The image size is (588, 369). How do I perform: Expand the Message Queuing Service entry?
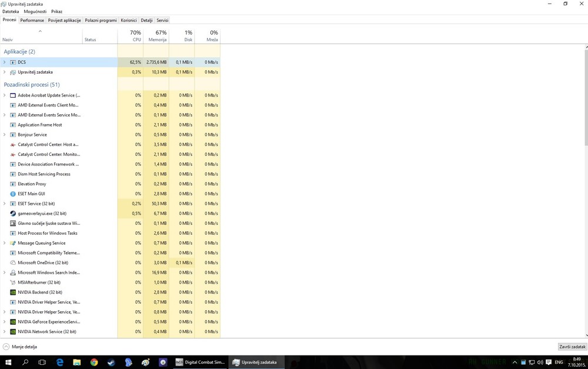[x=5, y=243]
